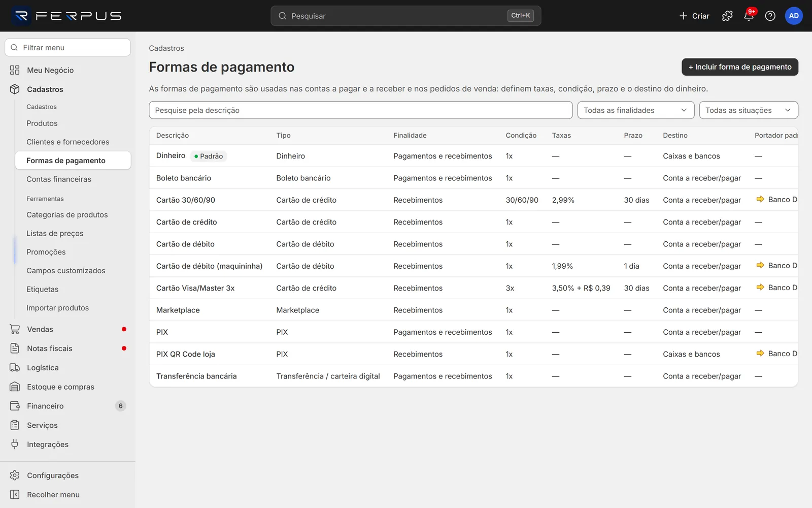Click the Estoque e compras warehouse icon
Screen dimensions: 812x508
(x=15, y=387)
